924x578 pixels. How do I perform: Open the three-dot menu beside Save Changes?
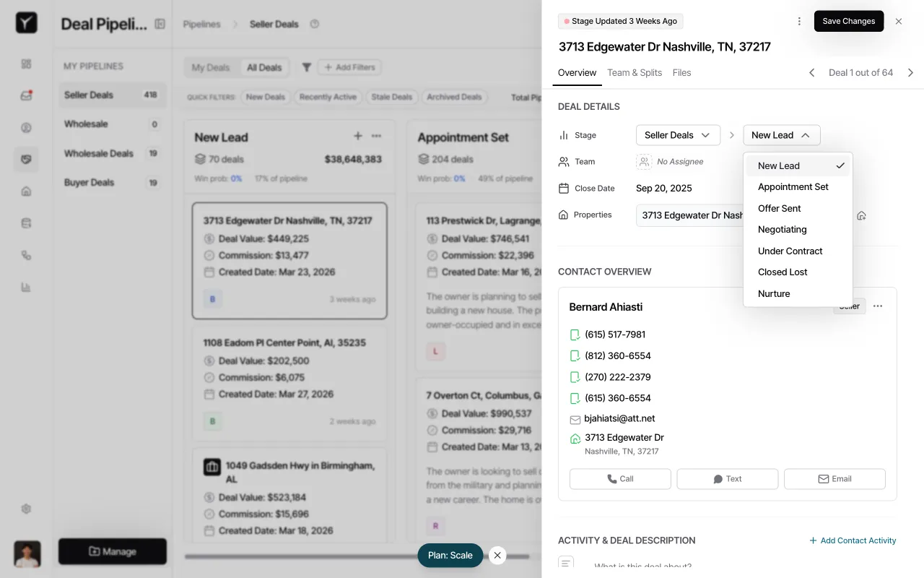click(x=799, y=21)
